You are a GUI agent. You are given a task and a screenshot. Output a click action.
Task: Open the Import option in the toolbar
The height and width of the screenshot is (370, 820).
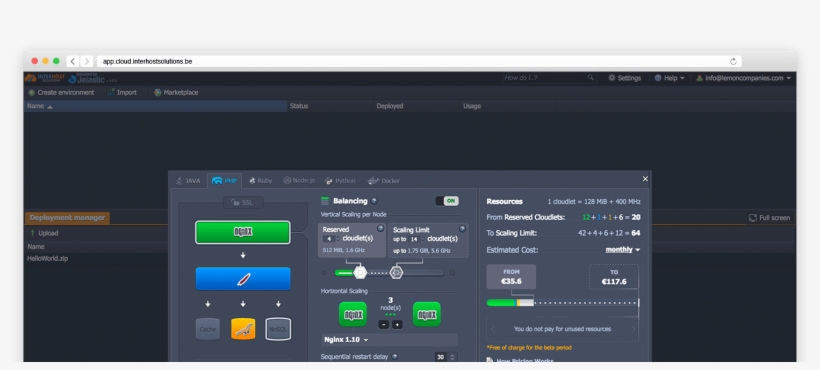(x=122, y=92)
